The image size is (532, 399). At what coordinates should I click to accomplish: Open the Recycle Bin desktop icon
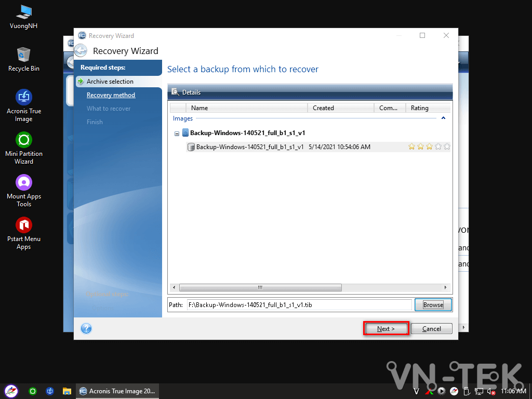click(23, 59)
